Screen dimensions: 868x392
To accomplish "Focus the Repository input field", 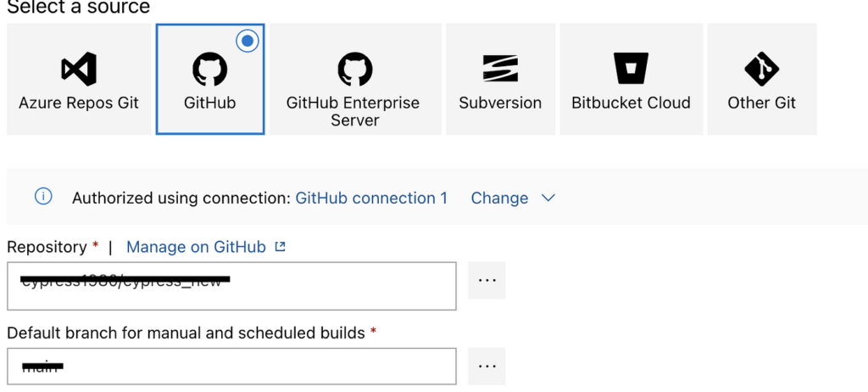I will click(231, 286).
